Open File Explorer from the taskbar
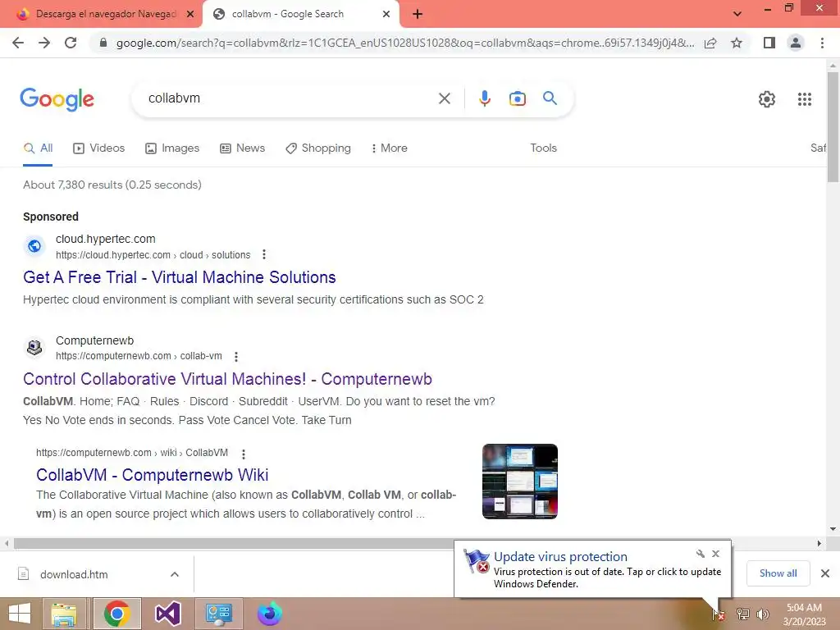This screenshot has width=840, height=630. click(64, 614)
